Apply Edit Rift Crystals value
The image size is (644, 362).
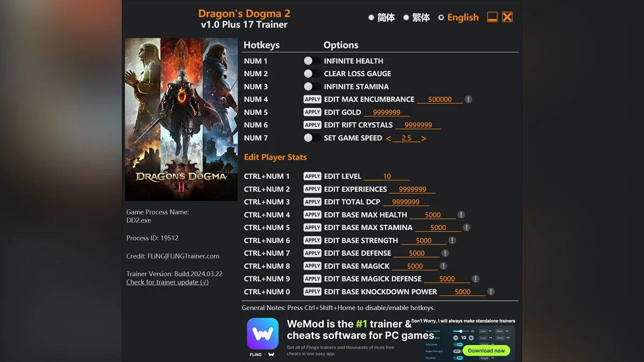click(x=312, y=125)
